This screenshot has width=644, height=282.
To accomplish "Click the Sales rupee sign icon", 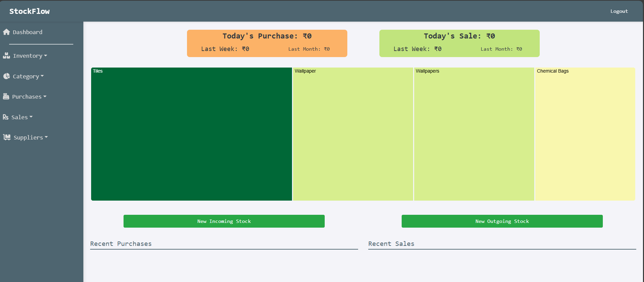I will pyautogui.click(x=6, y=117).
